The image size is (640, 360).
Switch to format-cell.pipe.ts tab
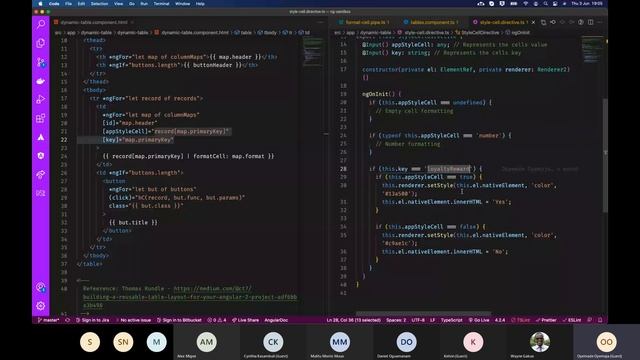pos(364,22)
